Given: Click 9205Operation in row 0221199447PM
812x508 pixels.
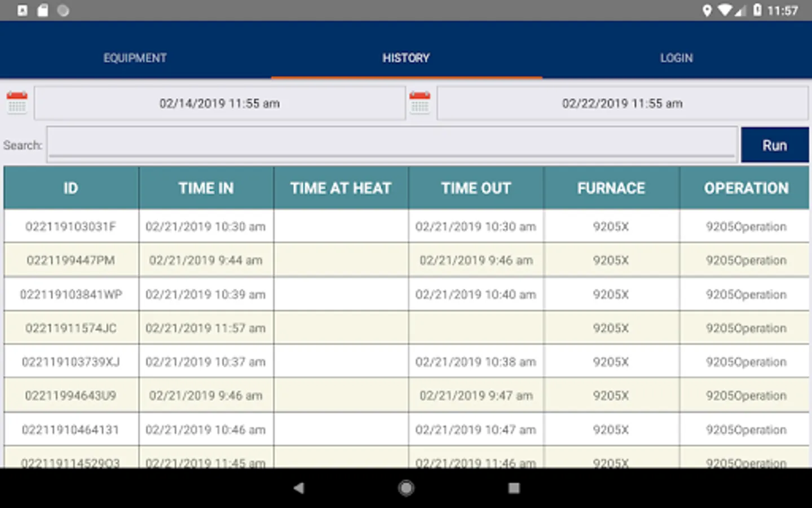Looking at the screenshot, I should [746, 260].
